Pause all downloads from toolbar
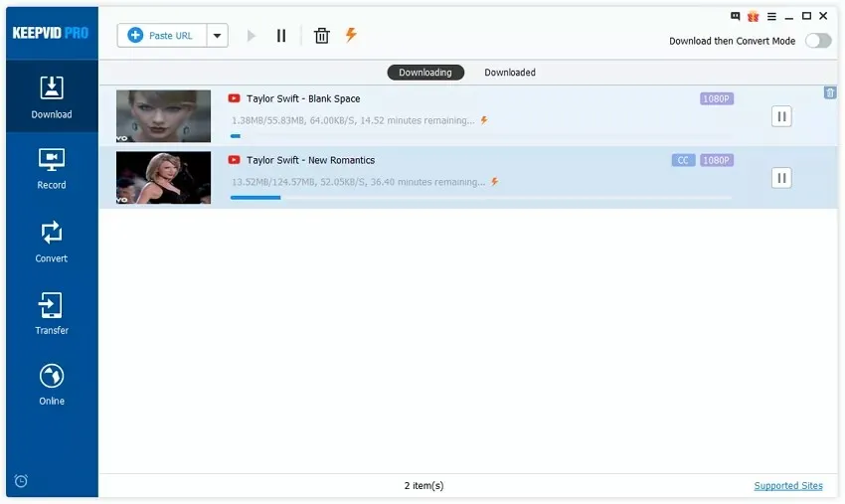The image size is (845, 504). click(x=281, y=36)
